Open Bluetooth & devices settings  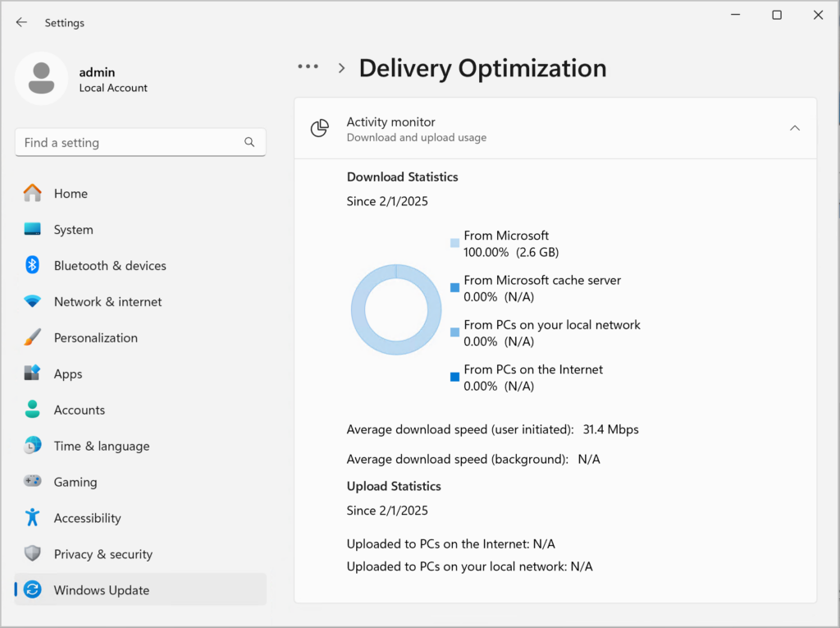coord(140,265)
